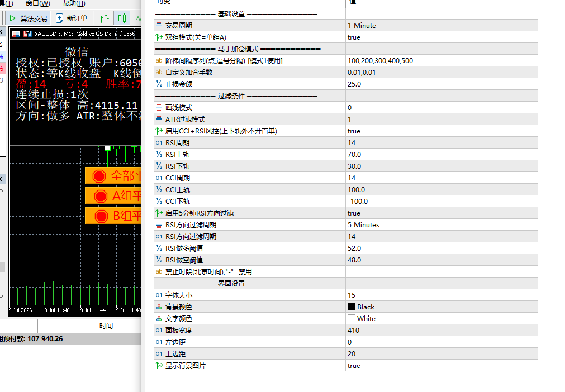Click the B组平 button on chart
This screenshot has height=392, width=565.
click(113, 216)
